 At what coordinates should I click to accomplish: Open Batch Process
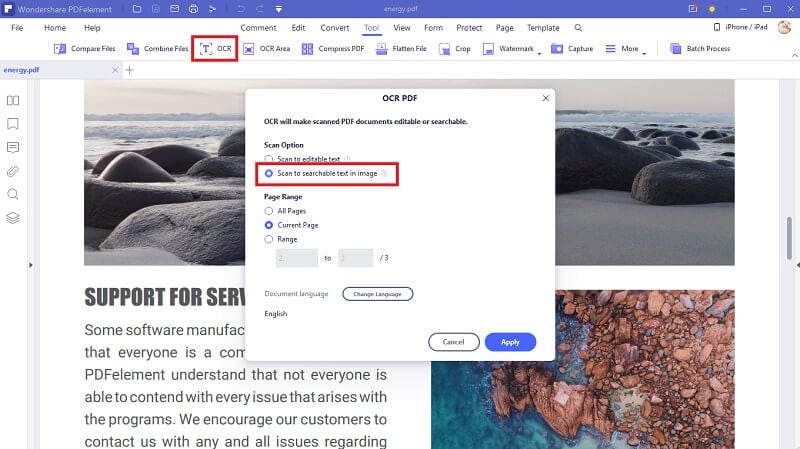(x=700, y=48)
